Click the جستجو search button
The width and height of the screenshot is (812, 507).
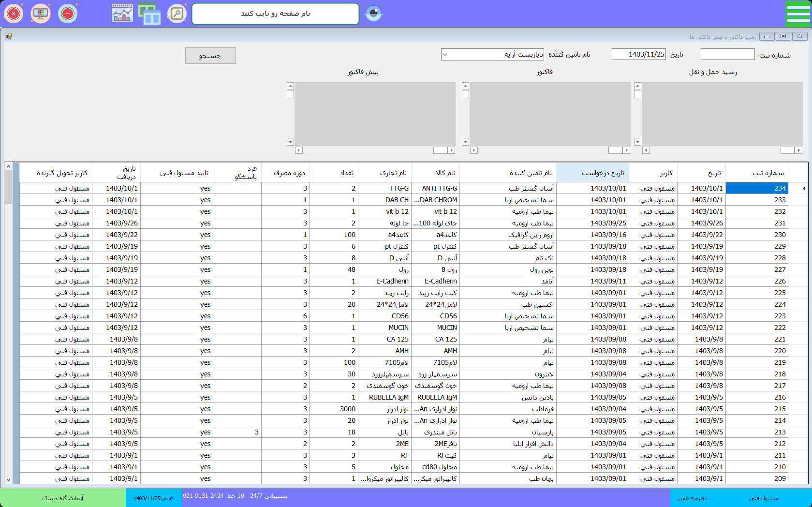210,56
